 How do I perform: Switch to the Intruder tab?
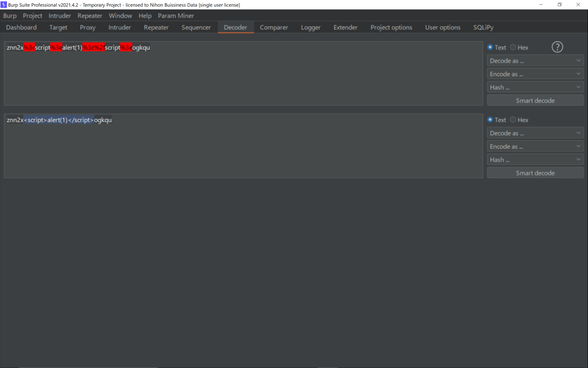click(120, 27)
